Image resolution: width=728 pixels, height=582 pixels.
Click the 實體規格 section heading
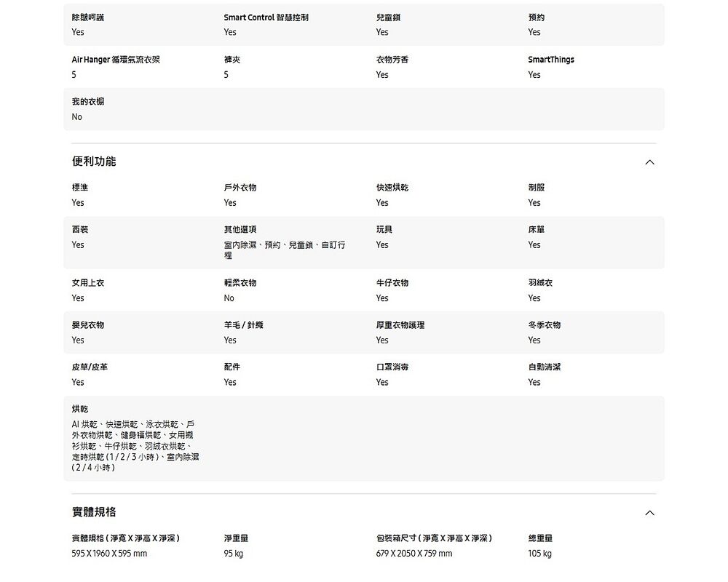[x=94, y=512]
